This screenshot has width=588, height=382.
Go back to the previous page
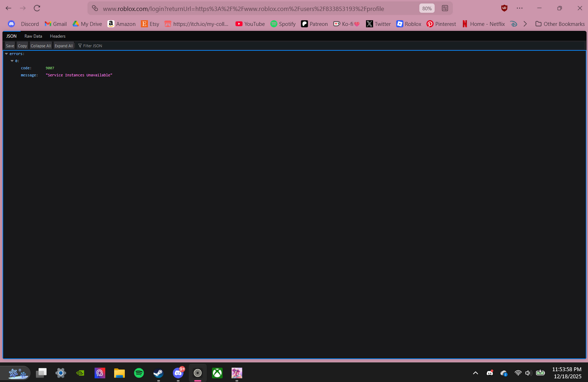[x=8, y=8]
